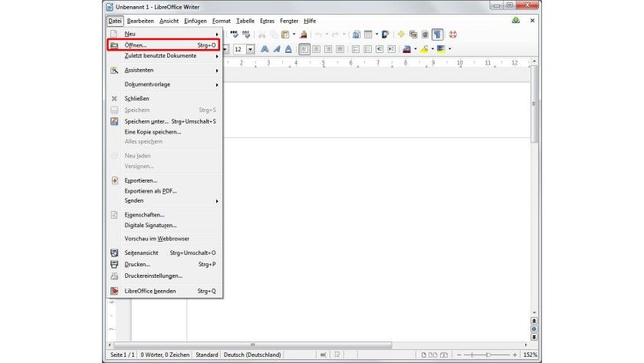Open the Paste options dropdown arrow

coord(294,35)
